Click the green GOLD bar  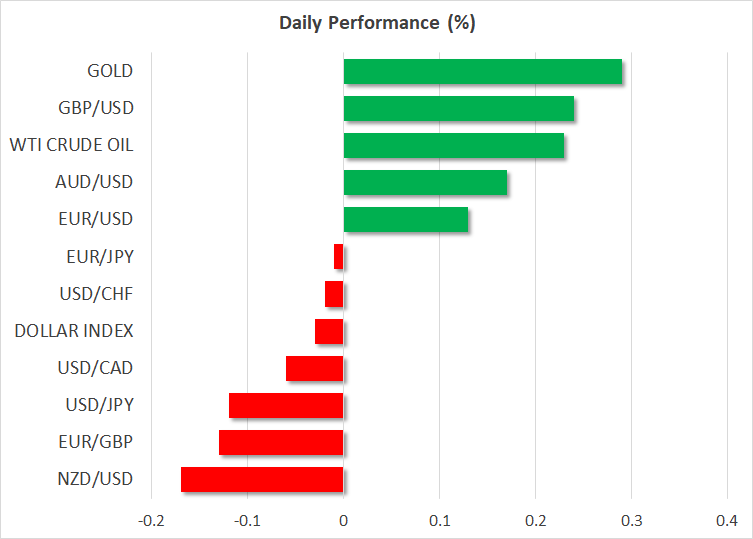[482, 72]
